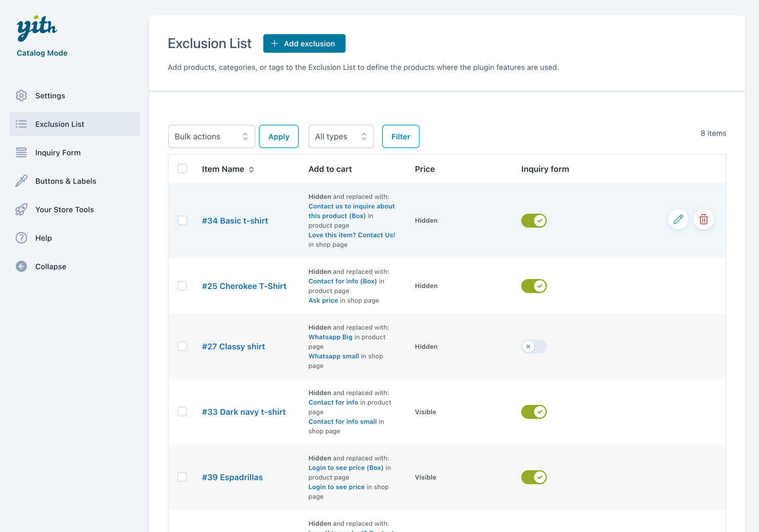The image size is (759, 532).
Task: Click the Settings gear icon in sidebar
Action: click(x=21, y=96)
